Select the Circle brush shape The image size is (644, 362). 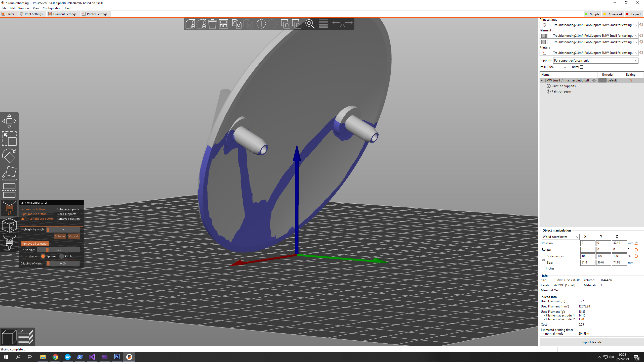tap(62, 256)
